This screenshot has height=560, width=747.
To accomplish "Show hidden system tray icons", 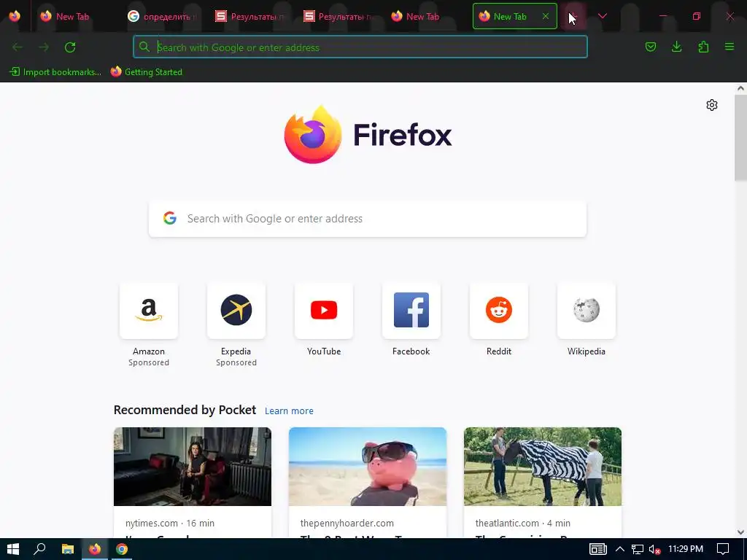I will point(620,549).
